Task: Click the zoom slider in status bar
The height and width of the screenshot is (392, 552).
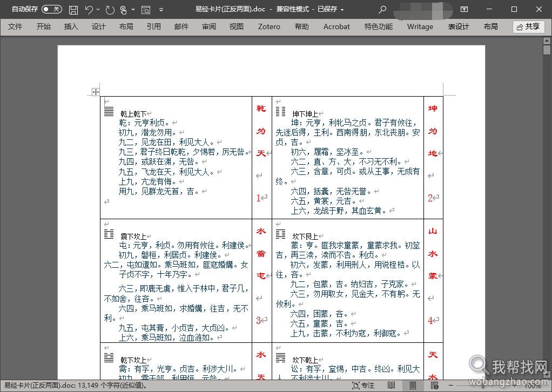Action: [x=483, y=386]
